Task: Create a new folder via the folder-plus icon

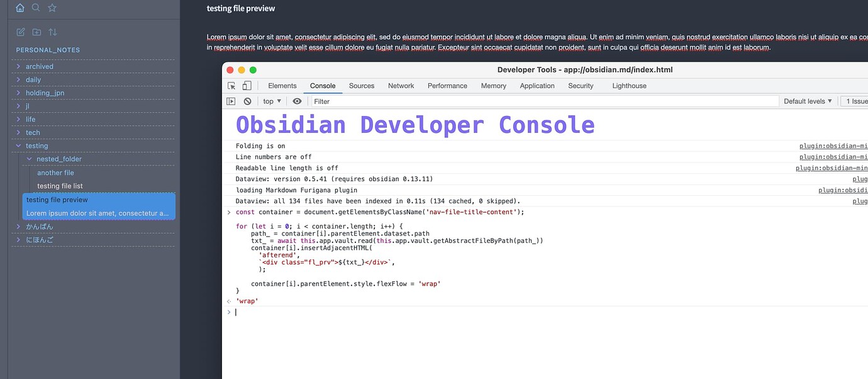Action: [x=36, y=32]
